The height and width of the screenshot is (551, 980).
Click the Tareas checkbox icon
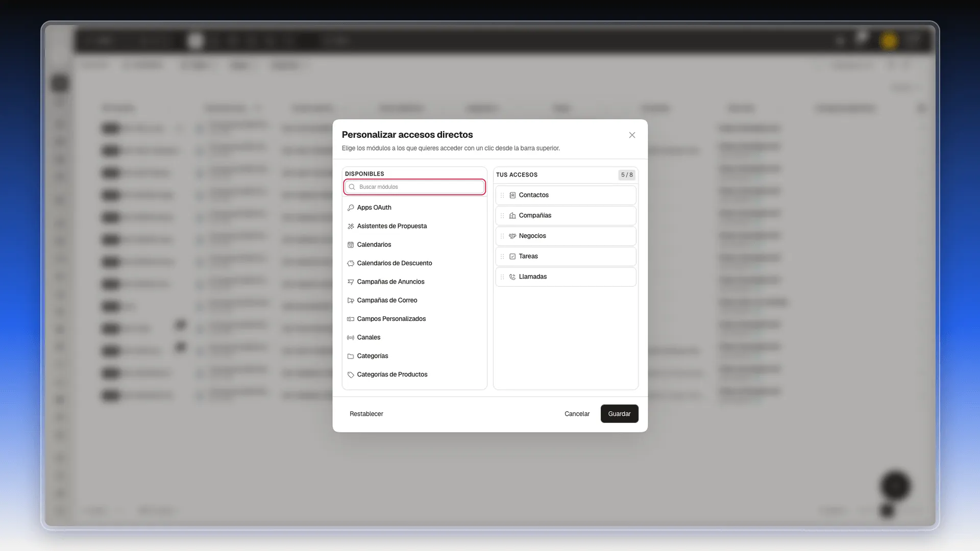point(512,257)
